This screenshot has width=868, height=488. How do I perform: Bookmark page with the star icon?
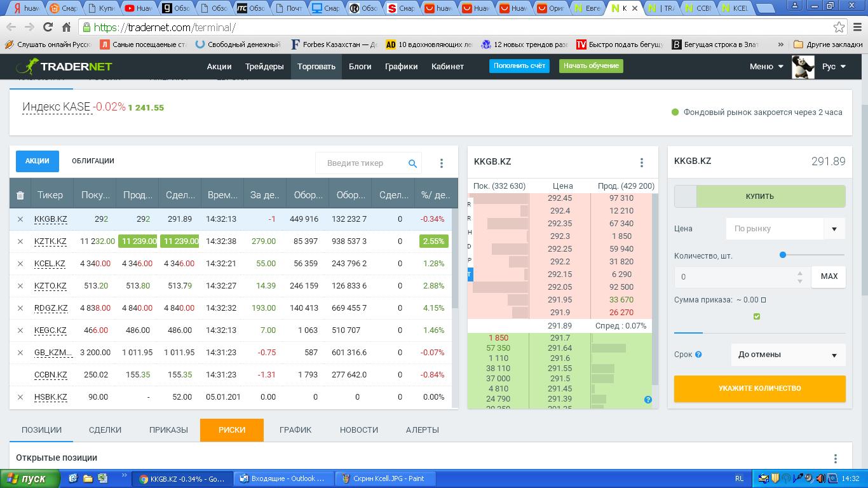[839, 27]
